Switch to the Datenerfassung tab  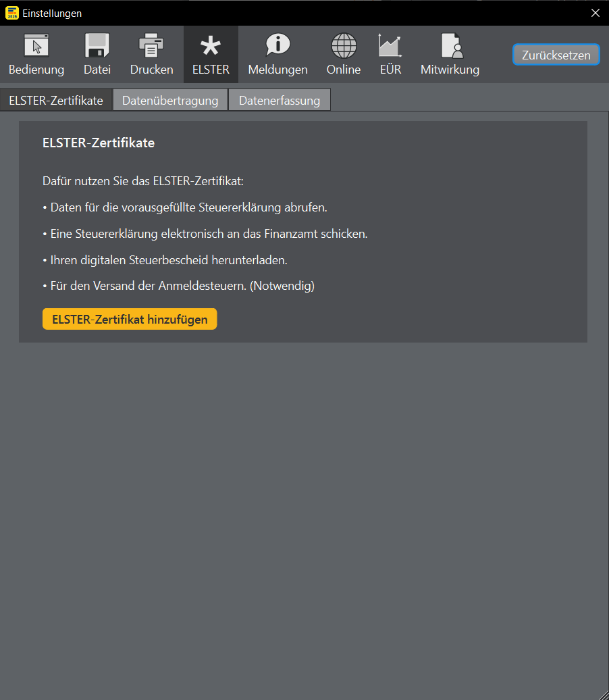[x=280, y=100]
